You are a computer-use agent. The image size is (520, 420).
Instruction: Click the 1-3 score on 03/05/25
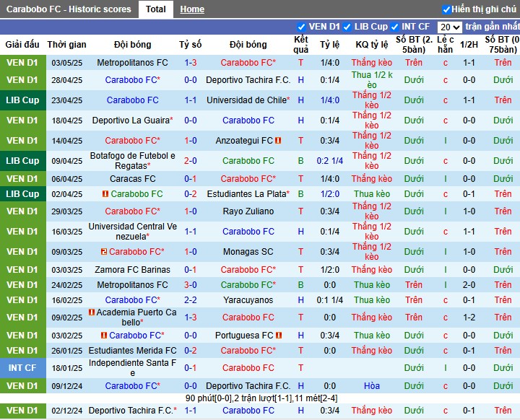191,62
